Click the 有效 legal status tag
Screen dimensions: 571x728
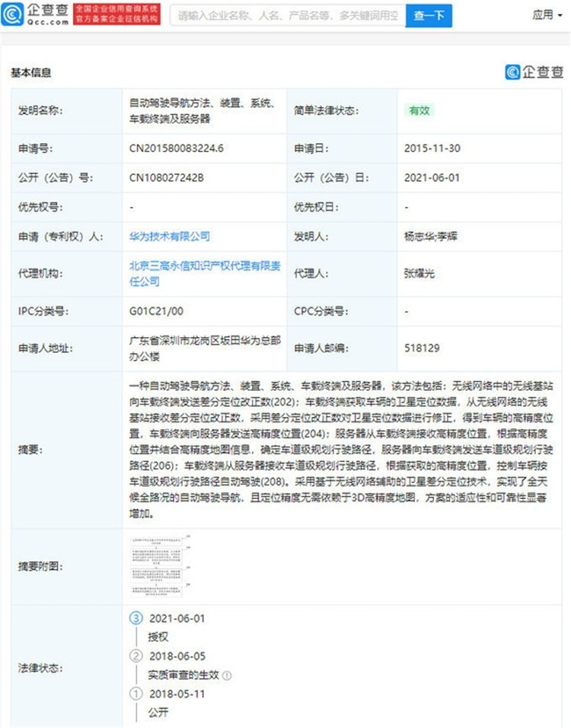pyautogui.click(x=419, y=110)
